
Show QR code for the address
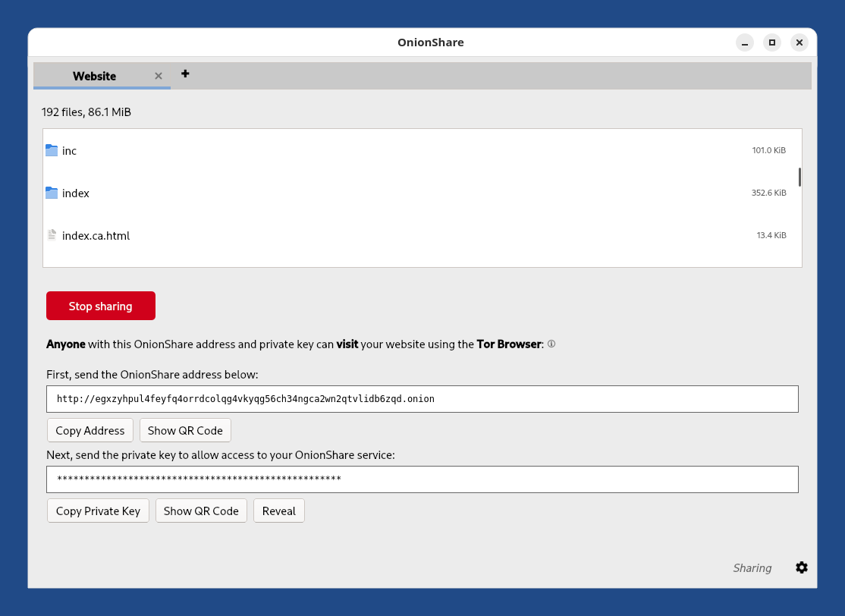coord(185,430)
